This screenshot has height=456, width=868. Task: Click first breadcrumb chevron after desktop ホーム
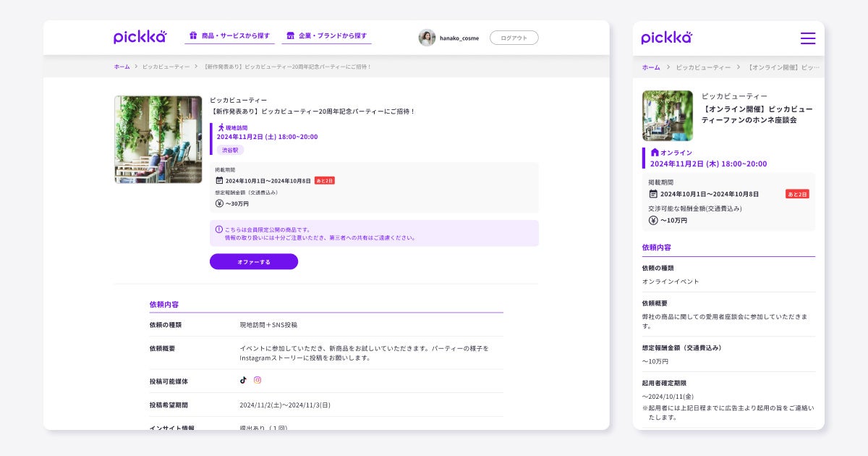click(x=136, y=67)
